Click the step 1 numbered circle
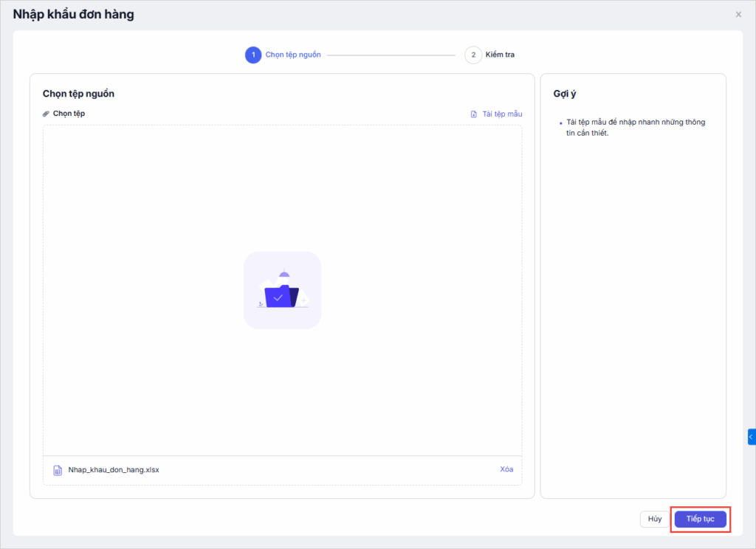 tap(253, 55)
